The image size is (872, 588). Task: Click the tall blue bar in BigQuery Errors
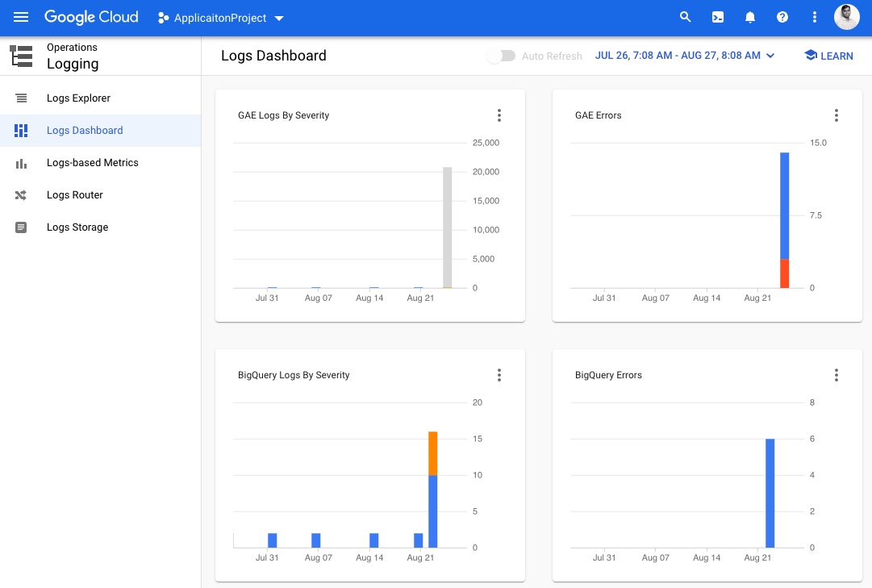pyautogui.click(x=770, y=494)
